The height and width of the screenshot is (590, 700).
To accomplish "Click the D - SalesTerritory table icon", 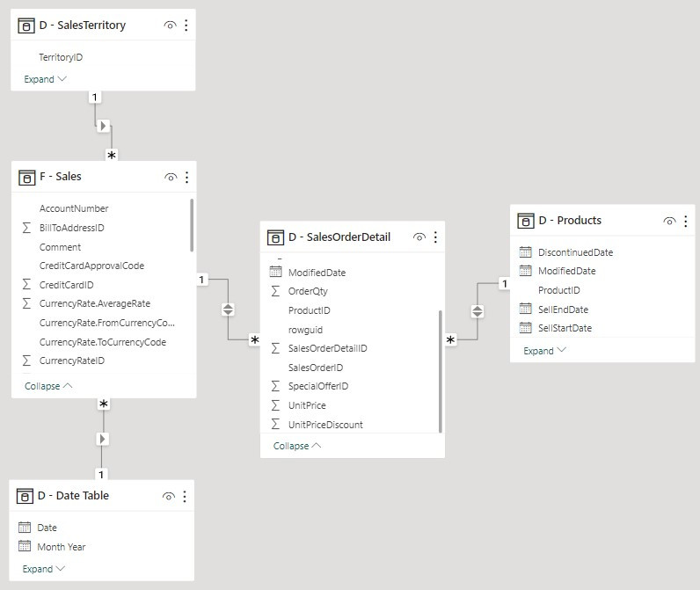I will [x=26, y=25].
